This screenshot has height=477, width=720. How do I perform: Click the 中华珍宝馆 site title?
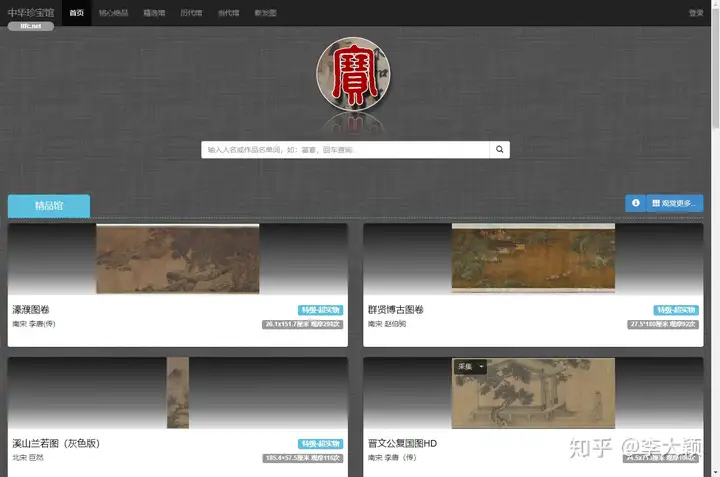pyautogui.click(x=31, y=12)
